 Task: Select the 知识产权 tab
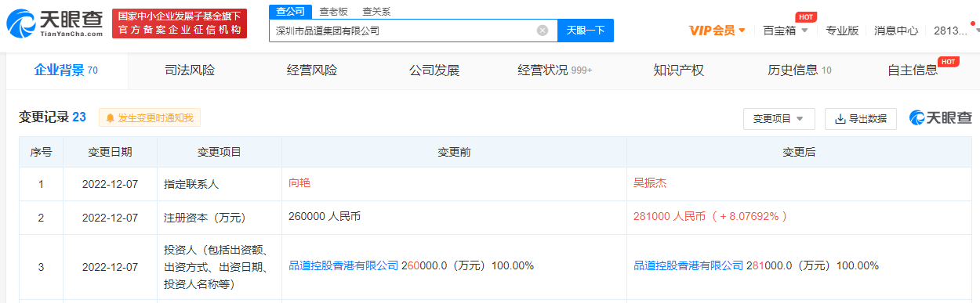coord(679,70)
